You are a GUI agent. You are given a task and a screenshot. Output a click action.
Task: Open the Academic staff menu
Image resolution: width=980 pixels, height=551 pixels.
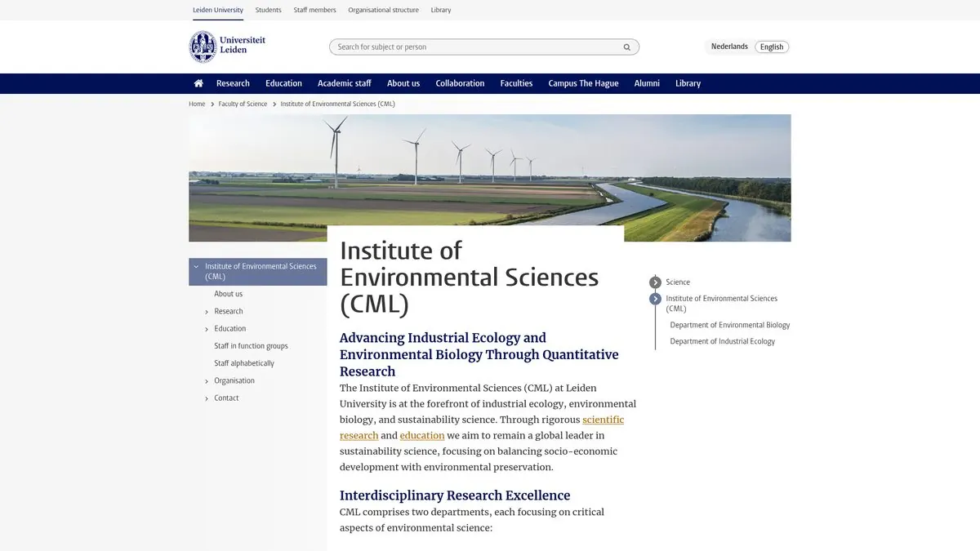point(345,83)
